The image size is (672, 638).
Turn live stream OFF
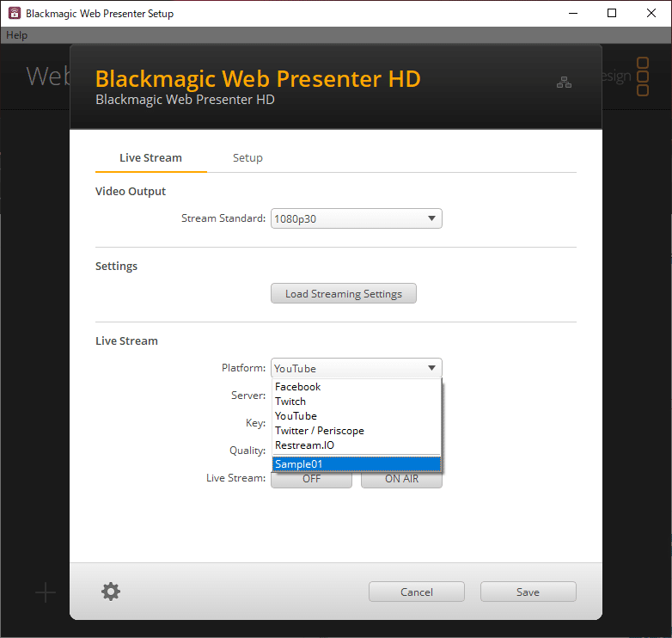(x=311, y=479)
